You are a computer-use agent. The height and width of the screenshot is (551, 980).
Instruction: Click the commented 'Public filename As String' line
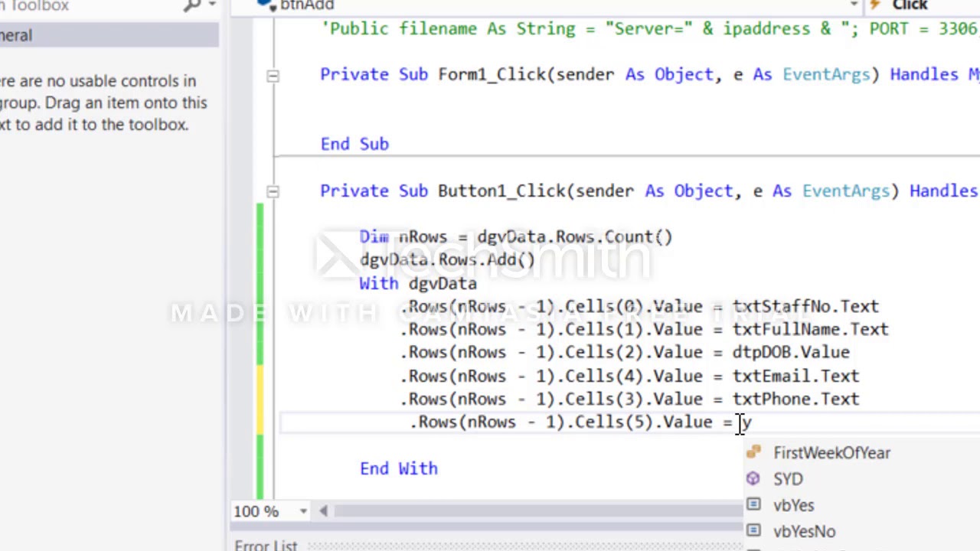tap(651, 29)
